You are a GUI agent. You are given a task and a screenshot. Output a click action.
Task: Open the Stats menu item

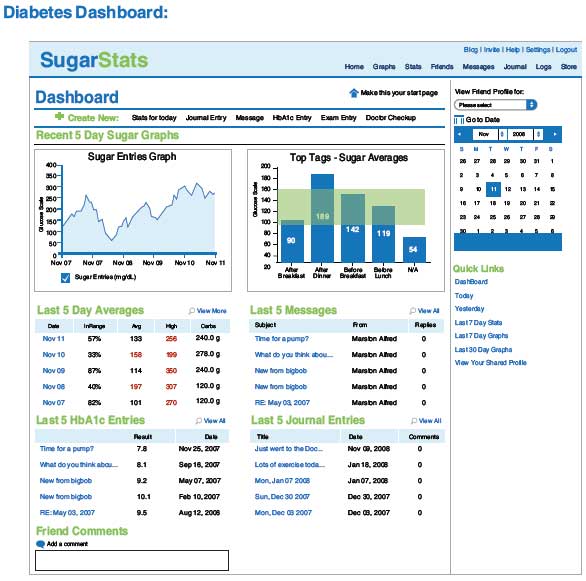[x=413, y=67]
